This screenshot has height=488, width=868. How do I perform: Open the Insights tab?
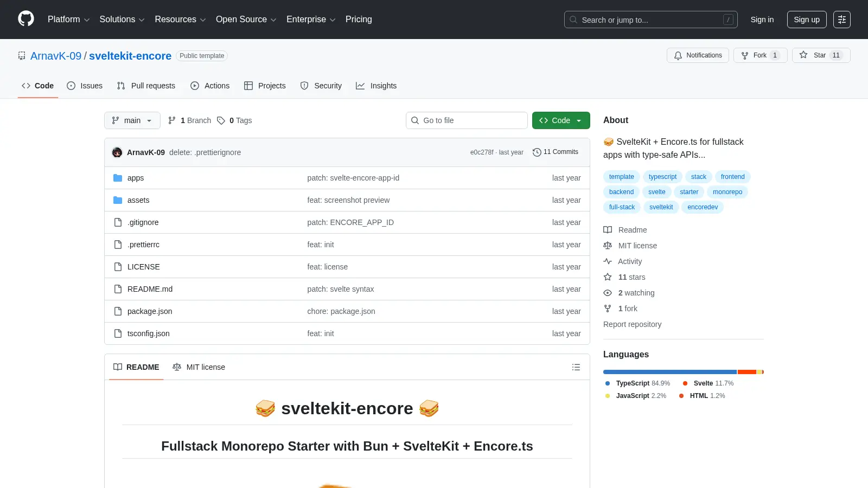click(x=376, y=86)
